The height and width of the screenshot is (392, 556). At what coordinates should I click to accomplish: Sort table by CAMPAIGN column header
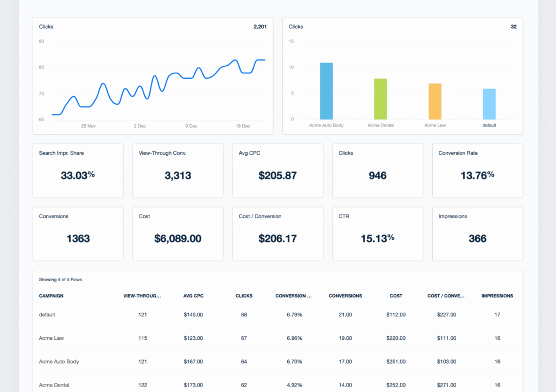pos(51,296)
